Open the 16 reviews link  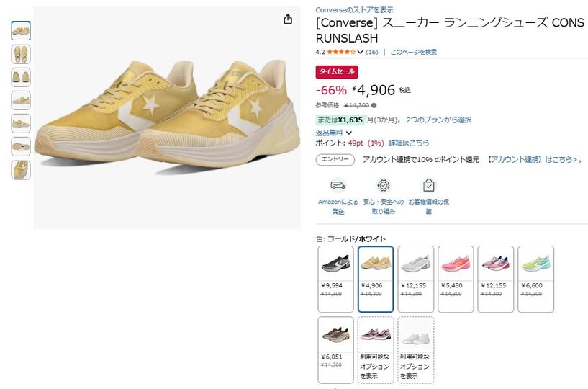[x=371, y=52]
